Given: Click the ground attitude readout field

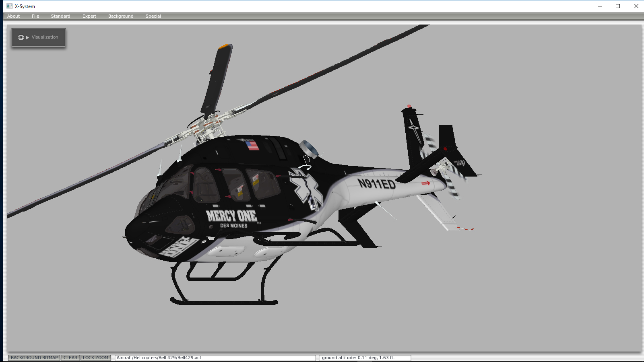Looking at the screenshot, I should pyautogui.click(x=365, y=358).
